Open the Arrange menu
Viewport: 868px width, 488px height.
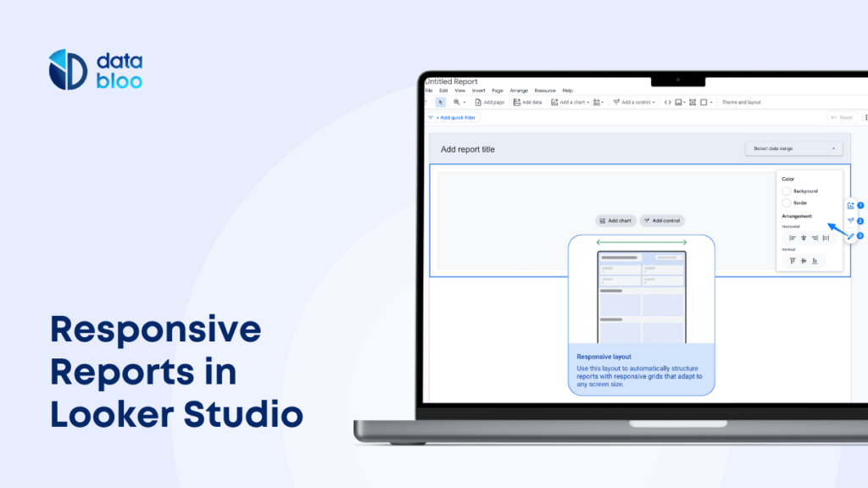[x=519, y=90]
